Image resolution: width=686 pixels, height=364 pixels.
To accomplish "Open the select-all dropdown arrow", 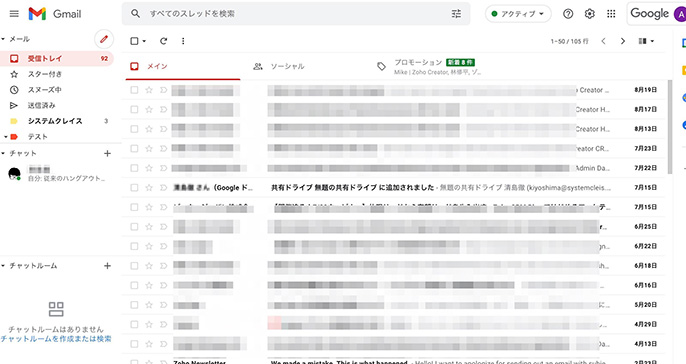I will click(x=144, y=41).
